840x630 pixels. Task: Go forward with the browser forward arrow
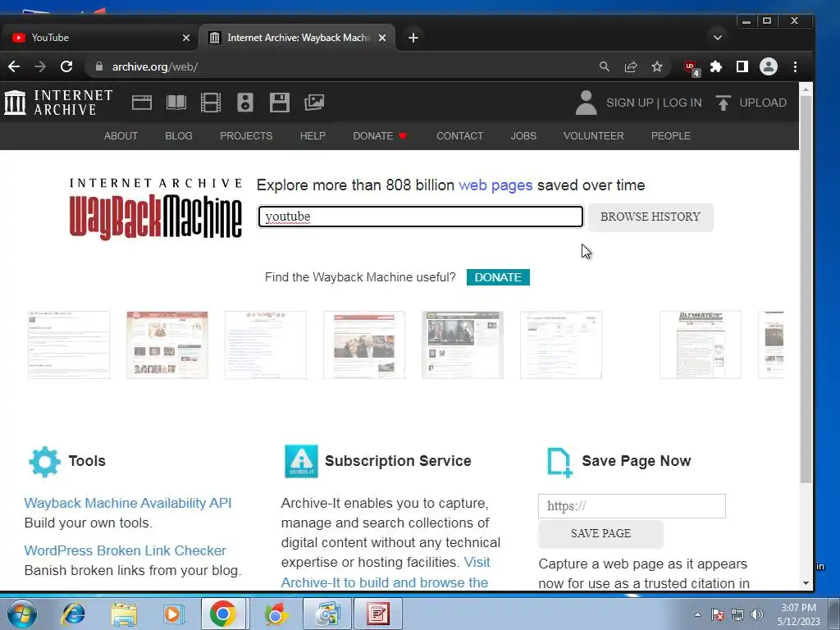pyautogui.click(x=40, y=66)
